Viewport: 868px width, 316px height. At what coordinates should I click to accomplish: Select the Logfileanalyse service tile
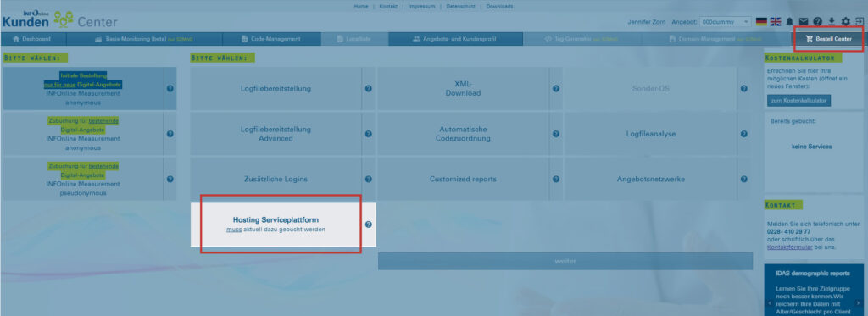(651, 134)
